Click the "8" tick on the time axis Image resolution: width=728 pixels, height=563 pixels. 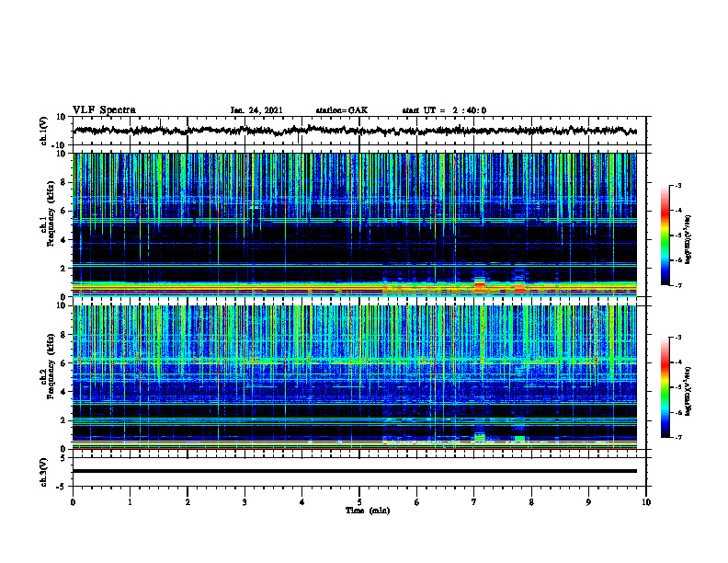coord(531,502)
